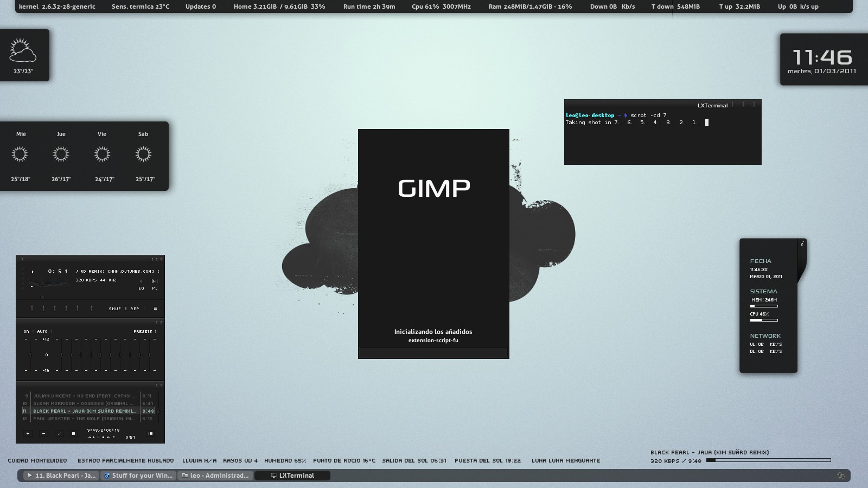Click the NETWORK heading in system widget

click(x=765, y=336)
